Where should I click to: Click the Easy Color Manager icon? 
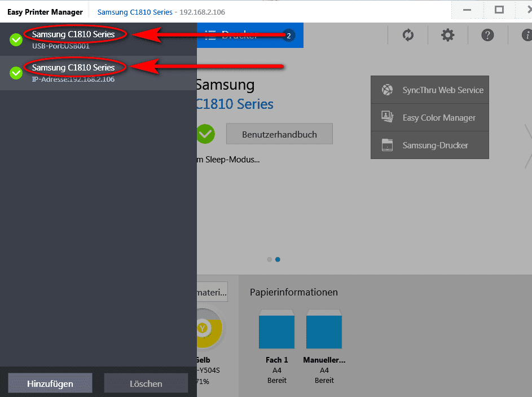(387, 117)
